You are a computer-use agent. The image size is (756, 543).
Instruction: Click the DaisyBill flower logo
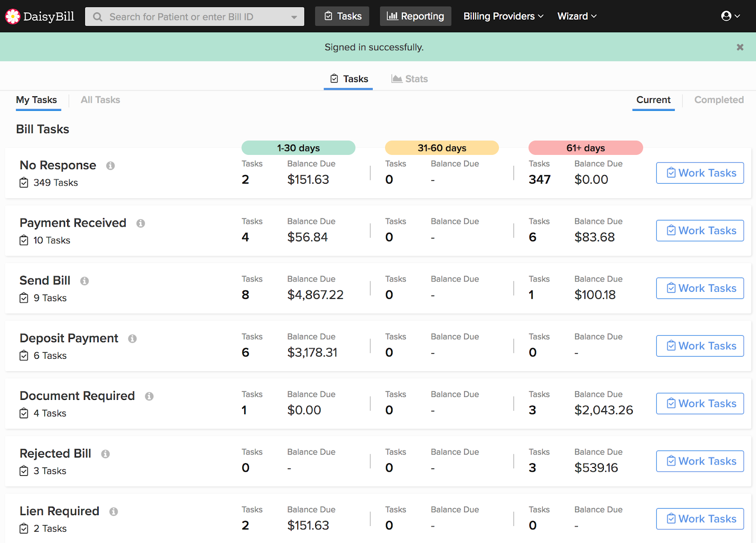click(13, 17)
